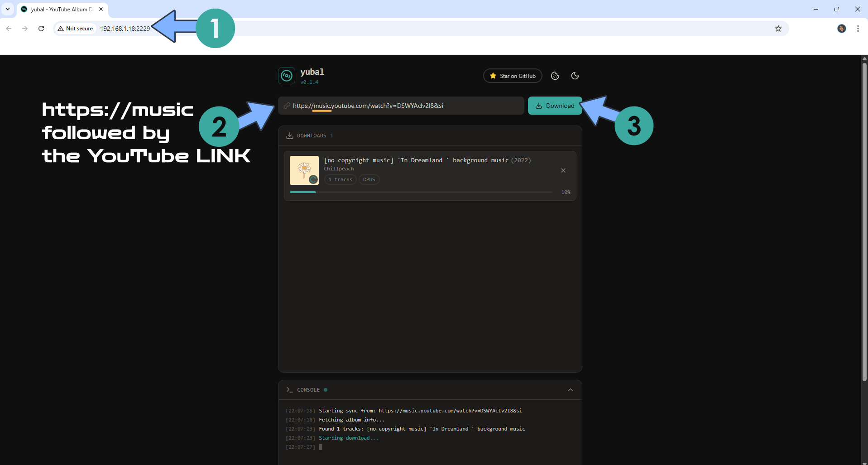Click the download progress bar
The height and width of the screenshot is (465, 868).
(x=421, y=192)
